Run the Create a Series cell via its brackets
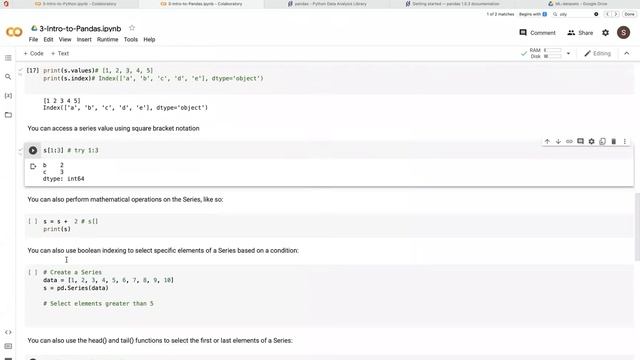This screenshot has height=360, width=640. [x=33, y=272]
